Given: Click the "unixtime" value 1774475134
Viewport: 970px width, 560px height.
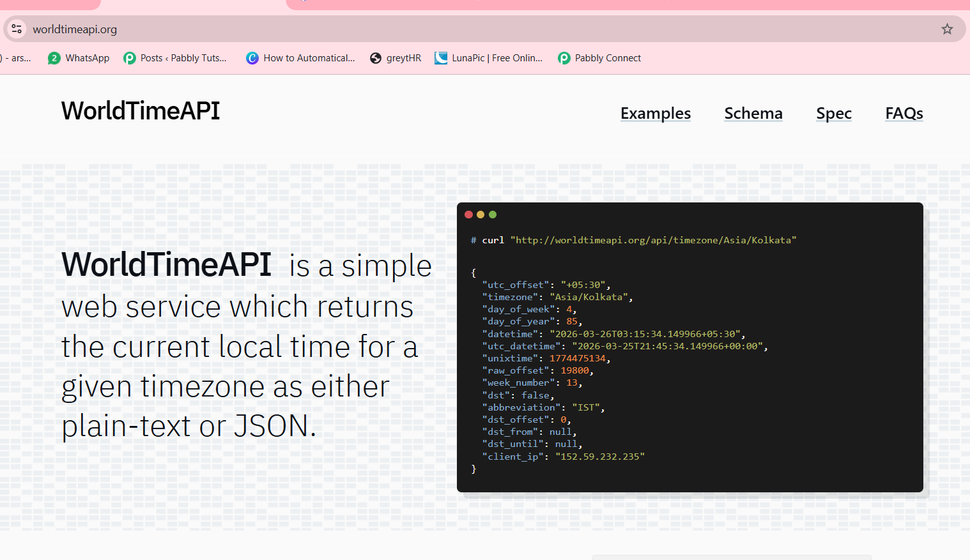Looking at the screenshot, I should tap(578, 358).
